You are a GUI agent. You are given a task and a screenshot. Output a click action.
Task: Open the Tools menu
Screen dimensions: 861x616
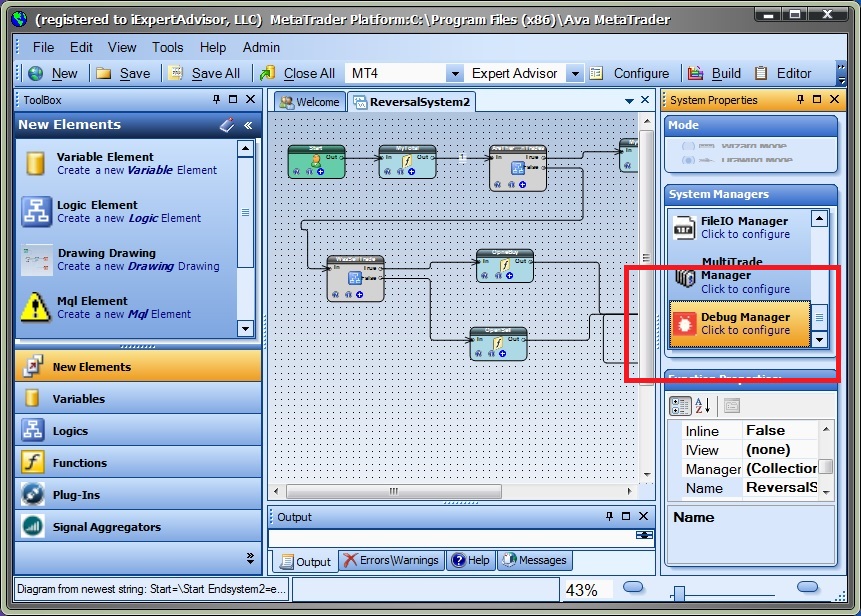(x=167, y=47)
